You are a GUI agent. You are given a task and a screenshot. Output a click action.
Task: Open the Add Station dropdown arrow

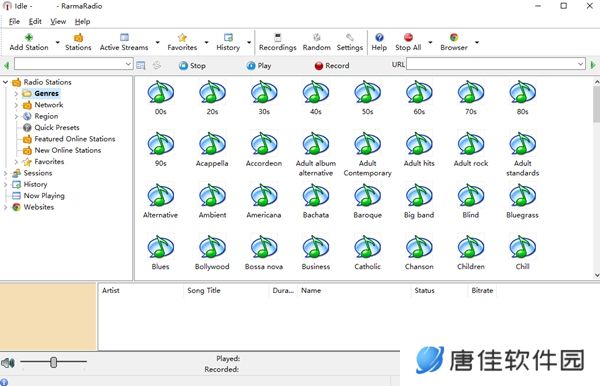pos(58,42)
